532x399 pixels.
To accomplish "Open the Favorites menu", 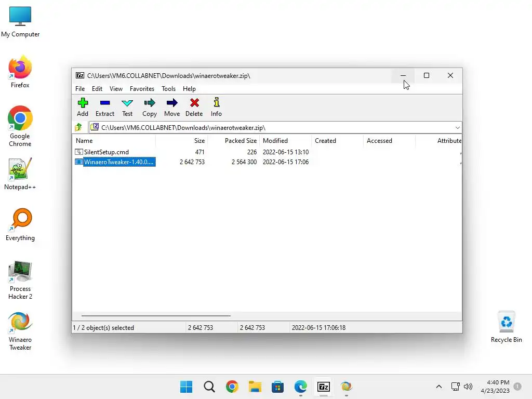I will point(142,88).
